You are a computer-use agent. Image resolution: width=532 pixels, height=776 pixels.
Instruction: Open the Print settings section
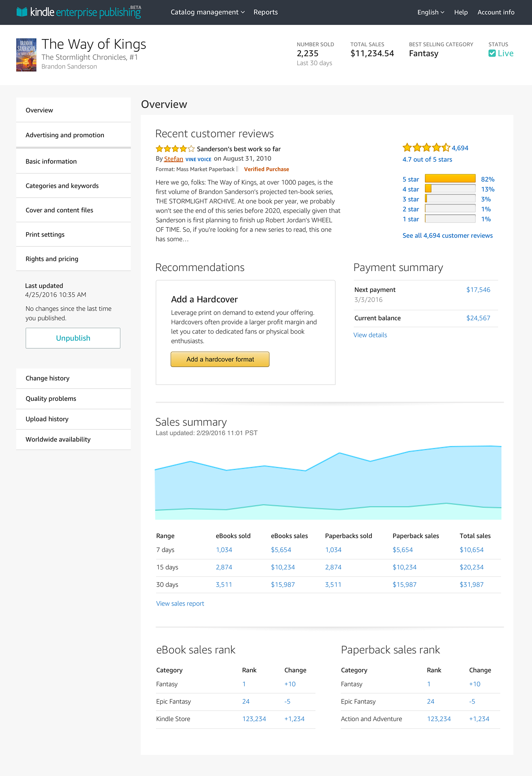point(73,234)
